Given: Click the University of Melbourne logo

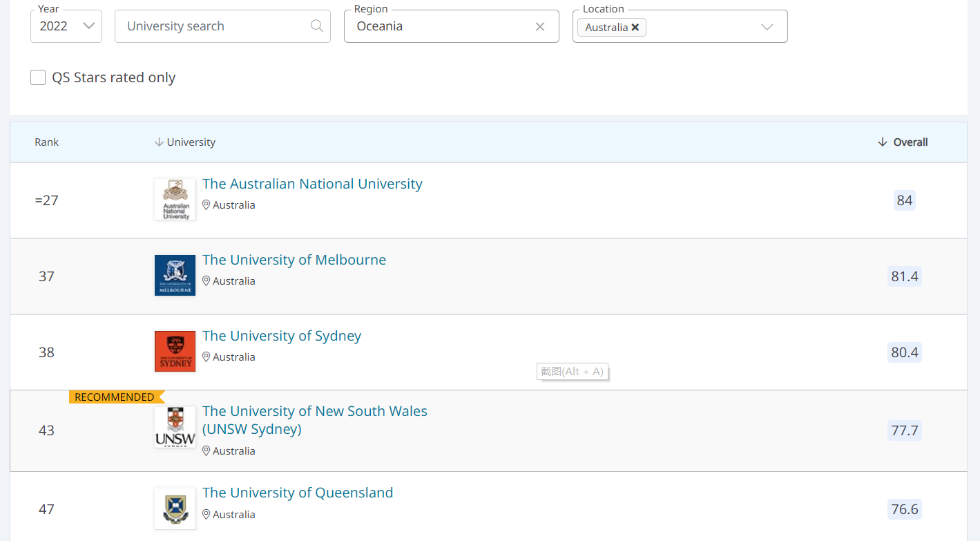Looking at the screenshot, I should click(175, 275).
